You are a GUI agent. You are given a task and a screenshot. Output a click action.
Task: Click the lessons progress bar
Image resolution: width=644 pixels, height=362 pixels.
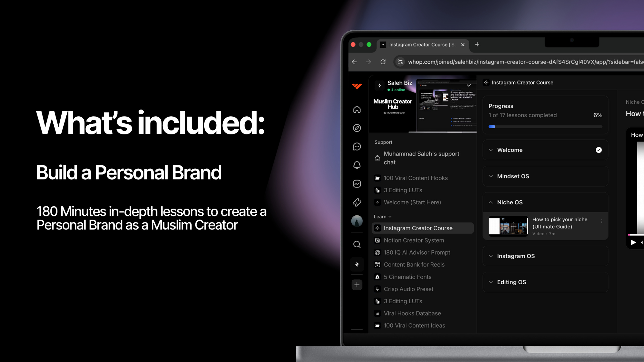(x=545, y=127)
